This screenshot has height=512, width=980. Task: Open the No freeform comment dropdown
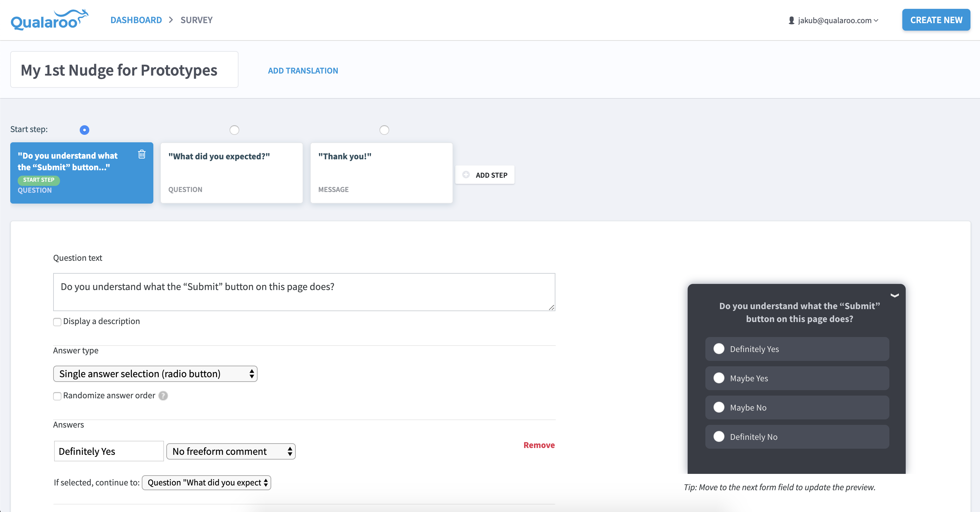click(x=231, y=451)
